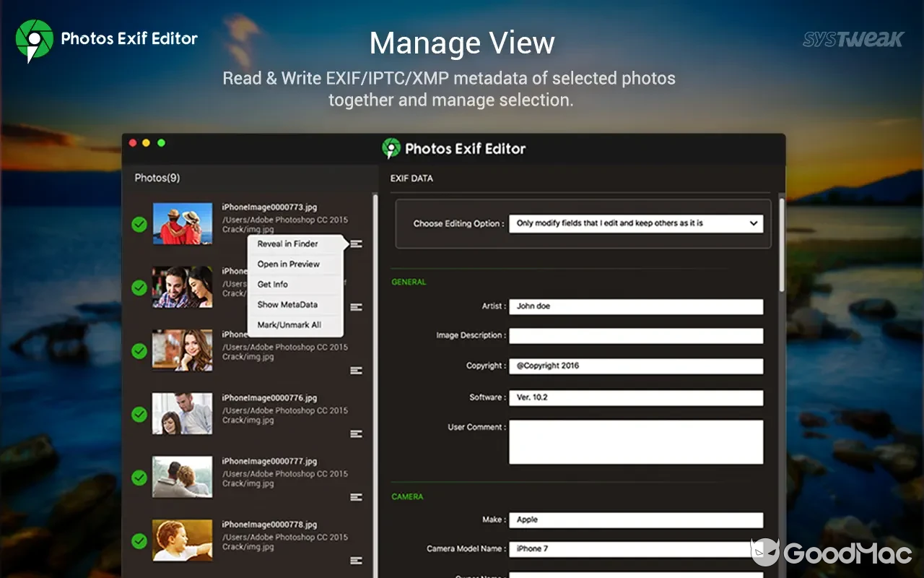Open the Choose Editing Option dropdown
The image size is (924, 578).
point(636,223)
